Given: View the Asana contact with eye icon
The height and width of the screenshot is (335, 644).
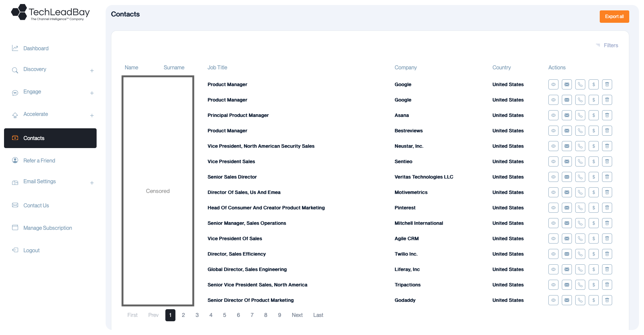Looking at the screenshot, I should pos(553,115).
